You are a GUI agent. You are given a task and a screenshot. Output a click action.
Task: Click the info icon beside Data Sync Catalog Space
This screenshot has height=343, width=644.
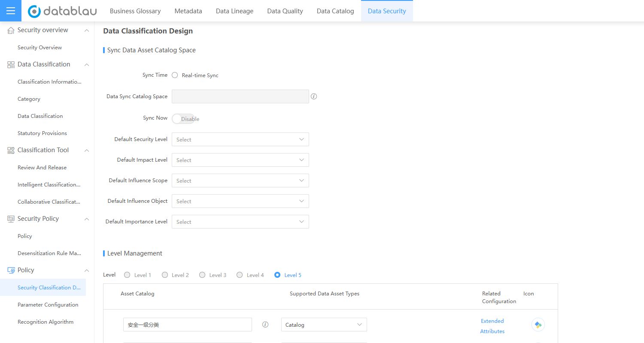tap(314, 96)
